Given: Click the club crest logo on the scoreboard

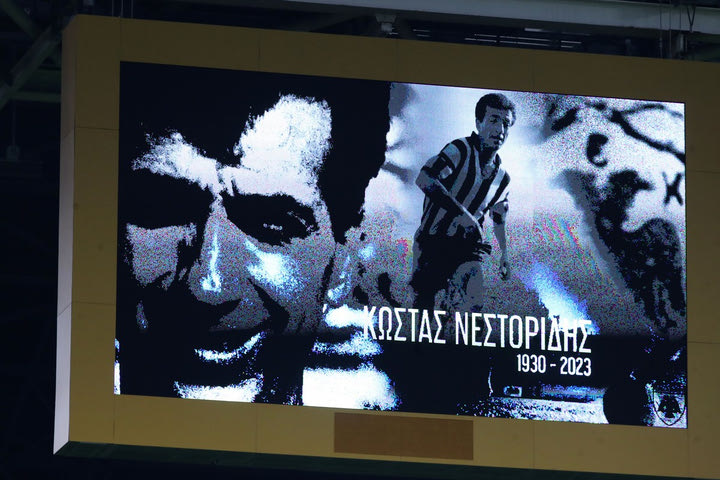Looking at the screenshot, I should tap(669, 407).
